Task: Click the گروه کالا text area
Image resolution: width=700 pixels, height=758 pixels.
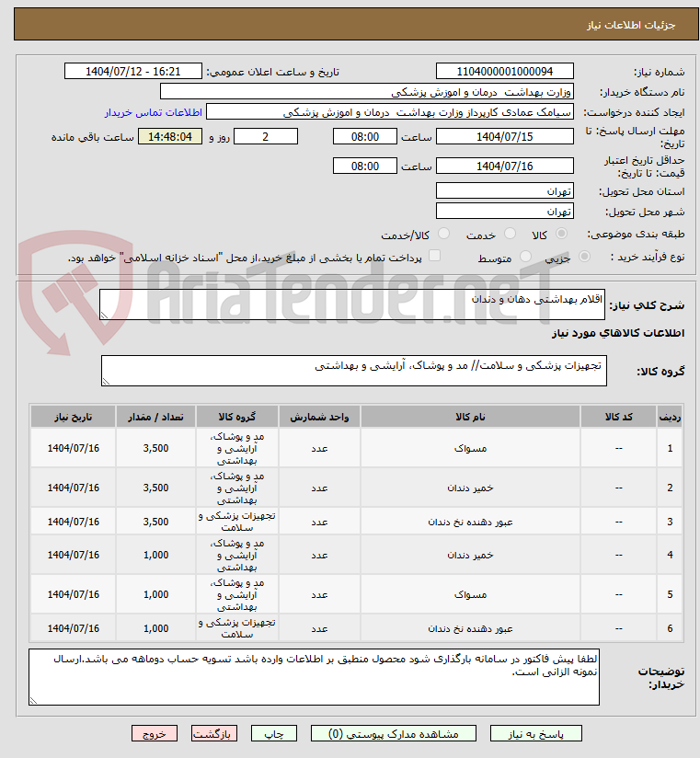Action: [354, 371]
